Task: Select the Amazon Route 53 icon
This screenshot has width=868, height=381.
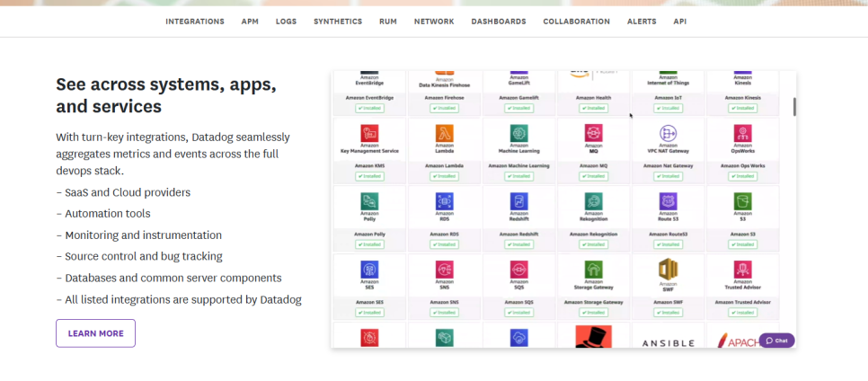Action: 669,201
